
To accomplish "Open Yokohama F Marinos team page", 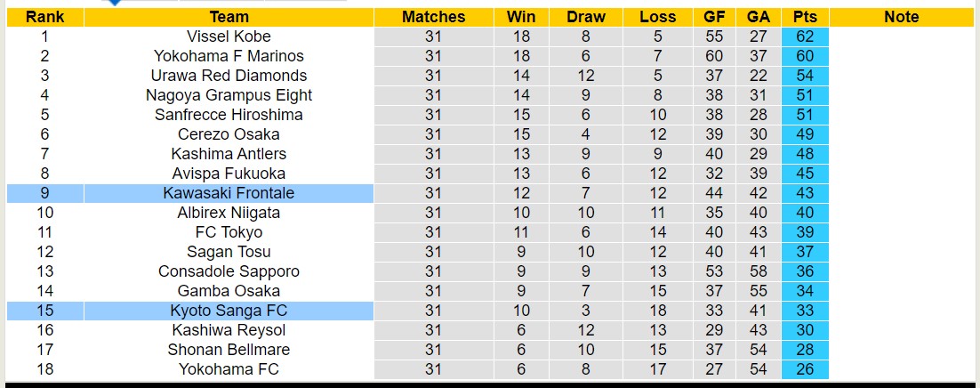I will tap(229, 56).
